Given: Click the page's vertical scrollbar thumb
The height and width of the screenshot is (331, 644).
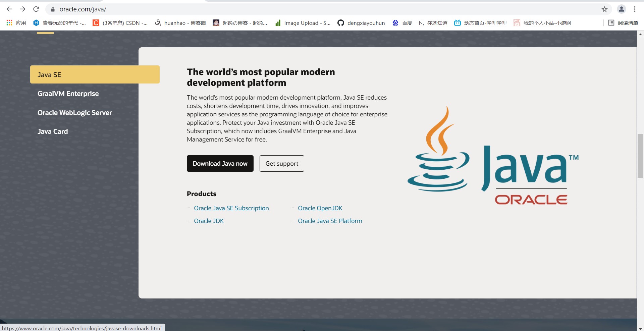Looking at the screenshot, I should [x=640, y=156].
